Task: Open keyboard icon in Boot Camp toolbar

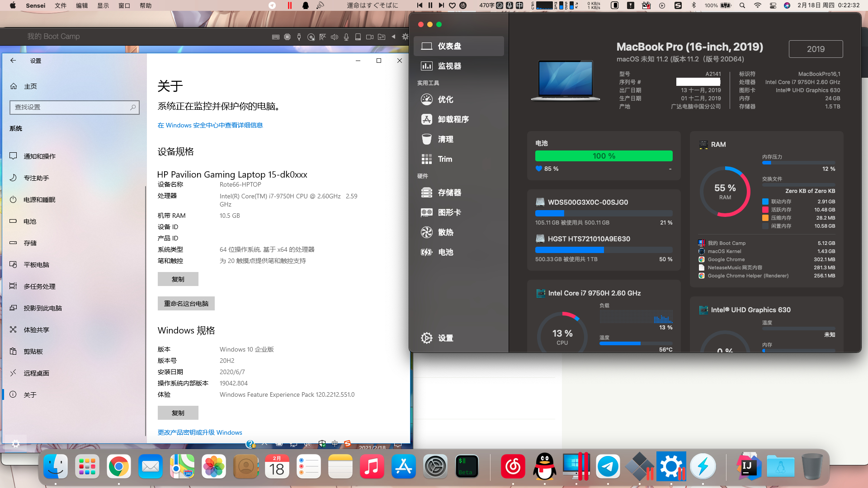Action: click(x=276, y=37)
